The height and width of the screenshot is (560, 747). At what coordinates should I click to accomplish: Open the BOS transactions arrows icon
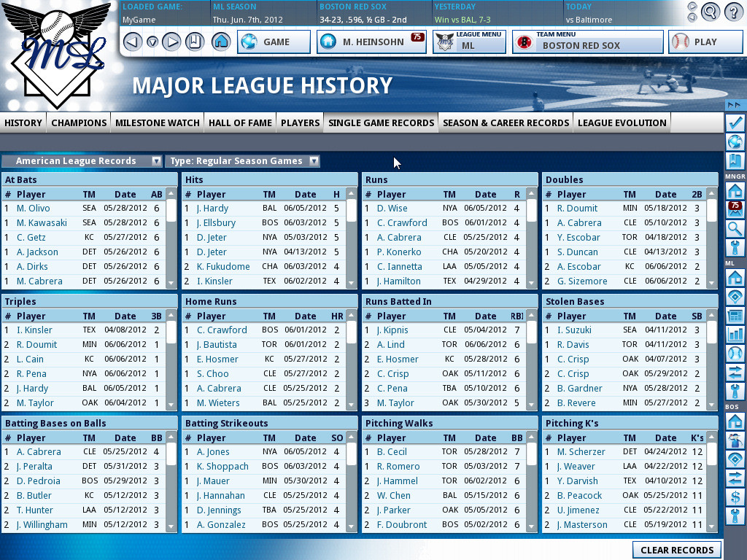(735, 478)
